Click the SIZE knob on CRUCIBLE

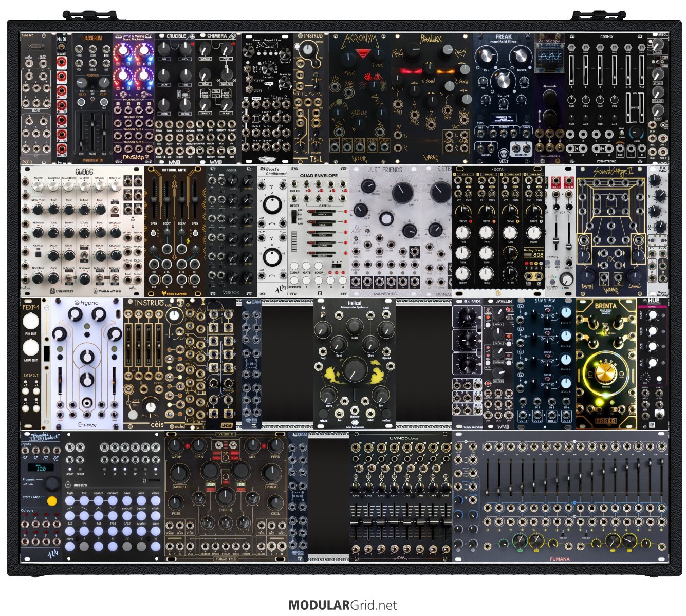164,50
